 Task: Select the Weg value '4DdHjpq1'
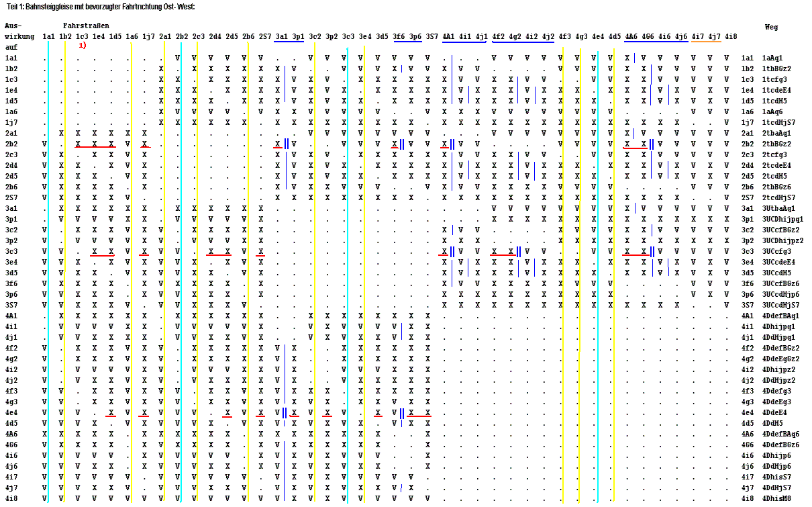click(x=778, y=338)
